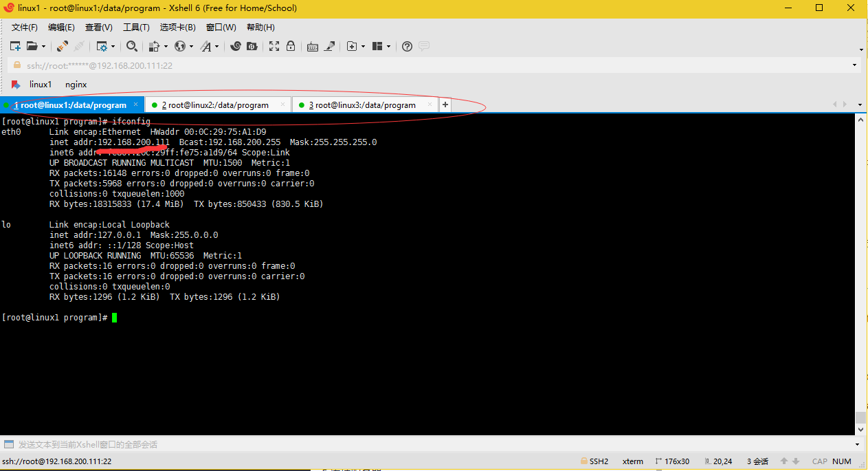
Task: Open Help question mark icon
Action: pyautogui.click(x=407, y=46)
